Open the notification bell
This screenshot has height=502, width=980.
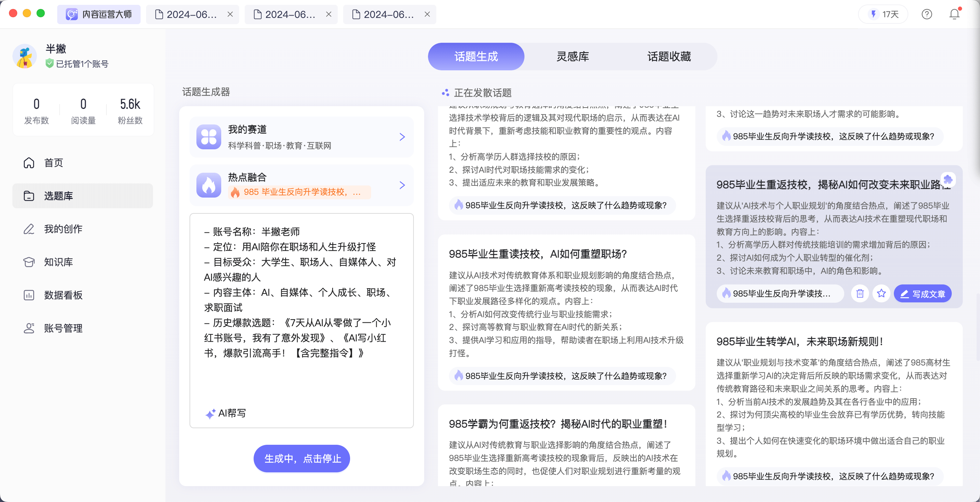click(954, 14)
